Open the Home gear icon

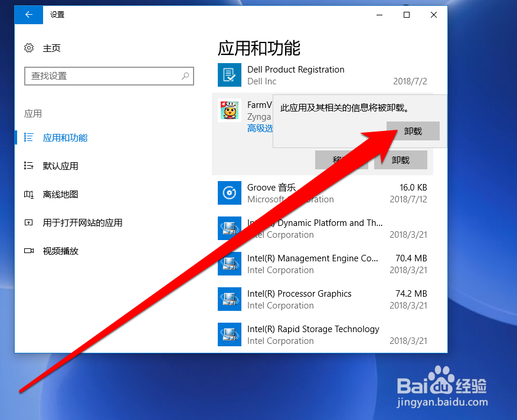point(29,48)
